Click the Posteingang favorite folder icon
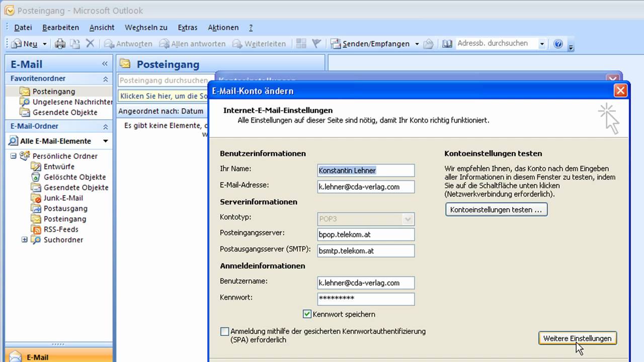The width and height of the screenshot is (644, 362). click(25, 92)
